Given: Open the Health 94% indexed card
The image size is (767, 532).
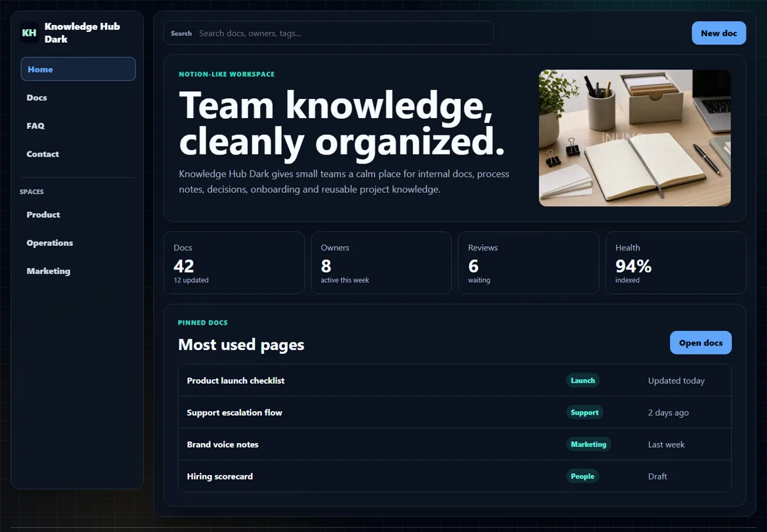Looking at the screenshot, I should 676,262.
